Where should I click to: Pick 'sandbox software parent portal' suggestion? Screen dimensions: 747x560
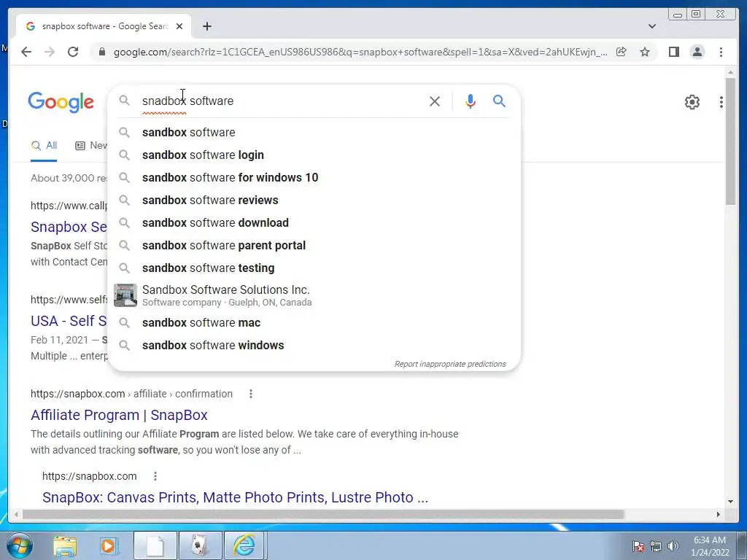click(314, 245)
